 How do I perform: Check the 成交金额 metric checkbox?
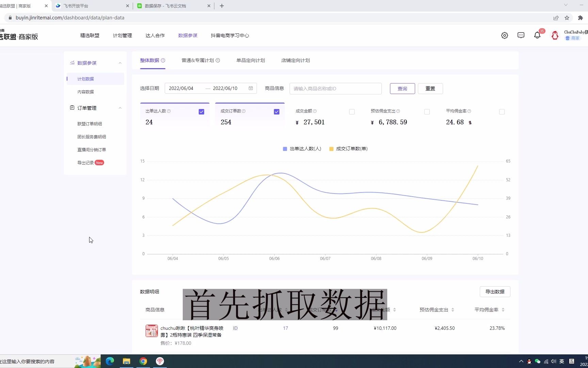point(352,112)
